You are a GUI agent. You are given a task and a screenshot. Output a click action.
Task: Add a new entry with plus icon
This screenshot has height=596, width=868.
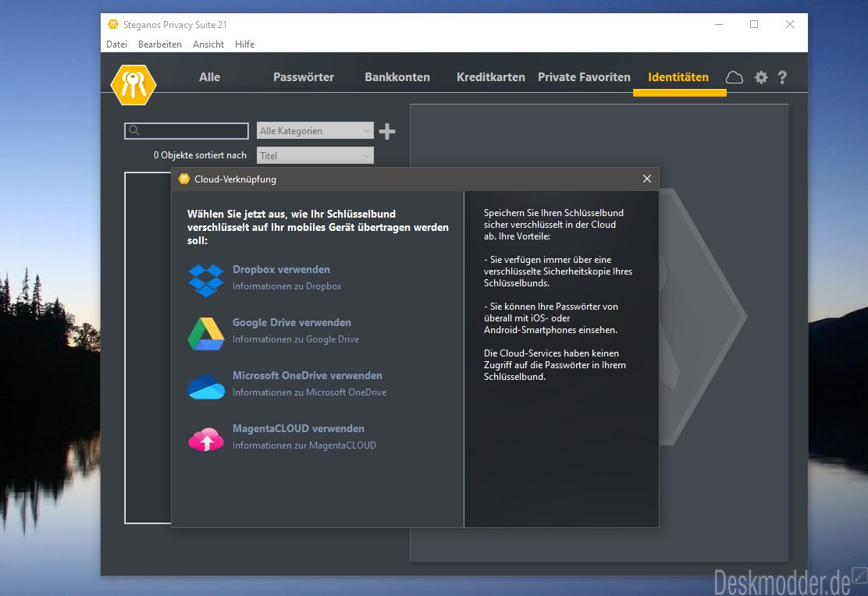click(x=387, y=131)
